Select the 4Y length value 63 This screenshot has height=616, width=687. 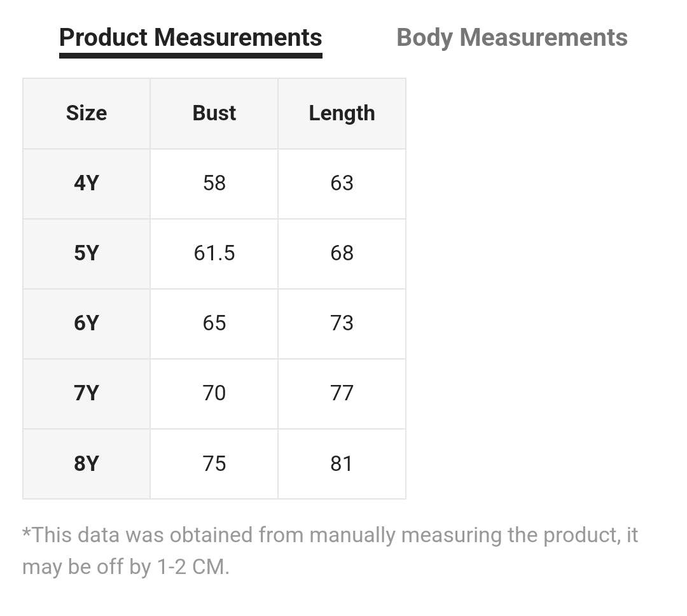point(342,183)
